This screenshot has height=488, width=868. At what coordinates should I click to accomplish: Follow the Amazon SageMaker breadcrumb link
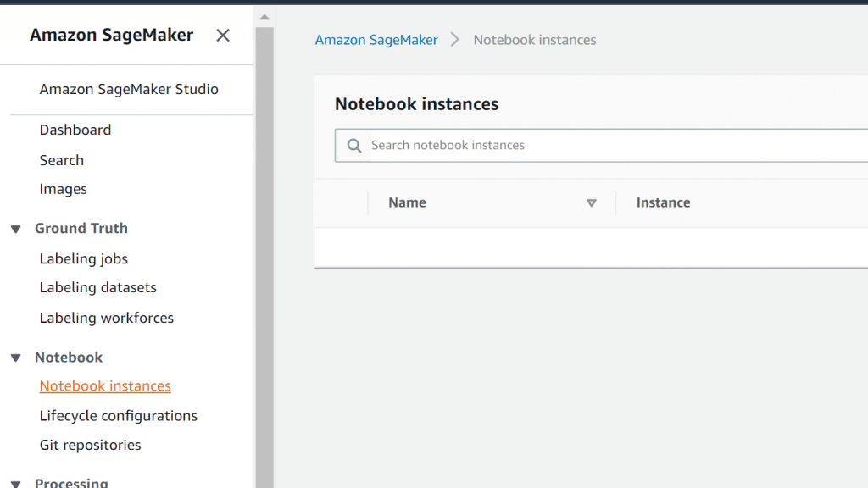pos(376,40)
